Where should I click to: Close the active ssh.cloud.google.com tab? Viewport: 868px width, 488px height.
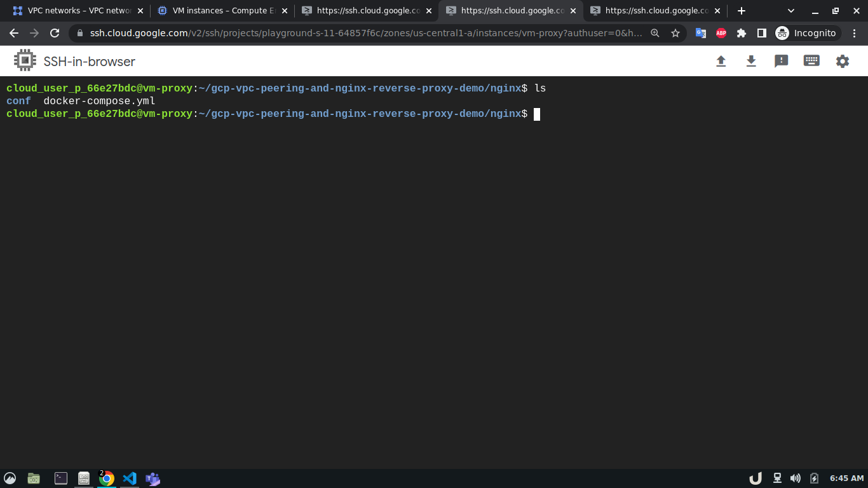(x=573, y=11)
